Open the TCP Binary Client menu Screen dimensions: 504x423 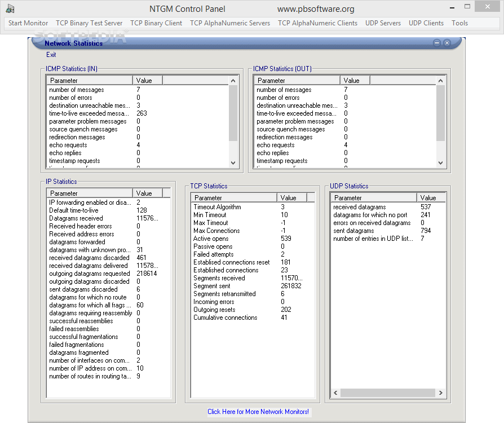pos(156,23)
